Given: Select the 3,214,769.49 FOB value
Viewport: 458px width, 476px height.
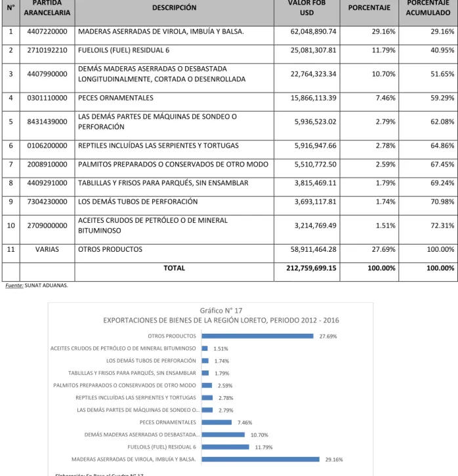Looking at the screenshot, I should [x=315, y=226].
